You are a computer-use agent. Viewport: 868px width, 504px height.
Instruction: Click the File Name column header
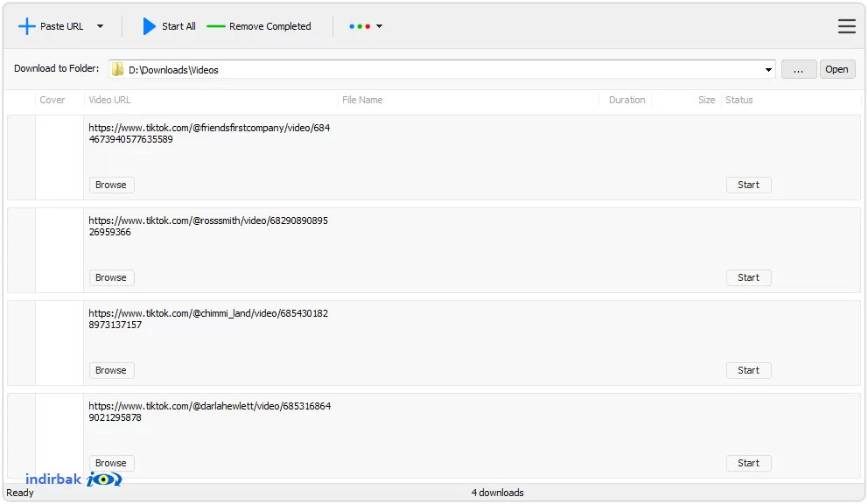362,100
